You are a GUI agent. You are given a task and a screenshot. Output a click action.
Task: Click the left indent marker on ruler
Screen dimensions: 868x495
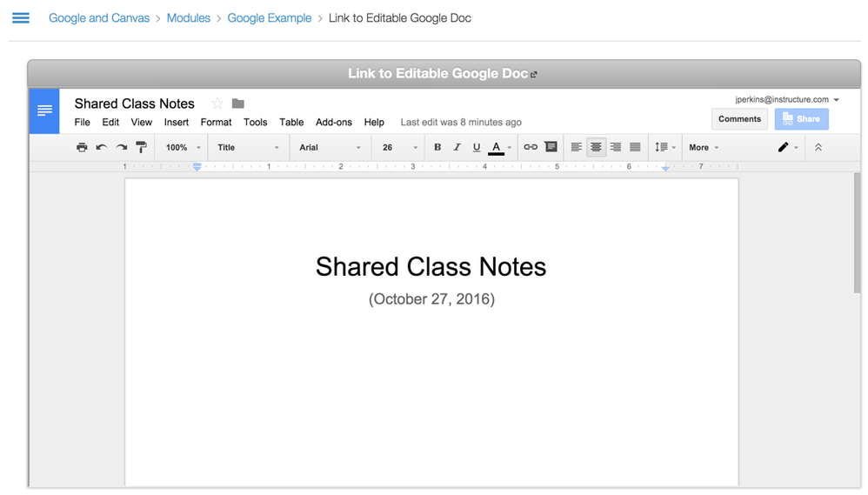197,167
